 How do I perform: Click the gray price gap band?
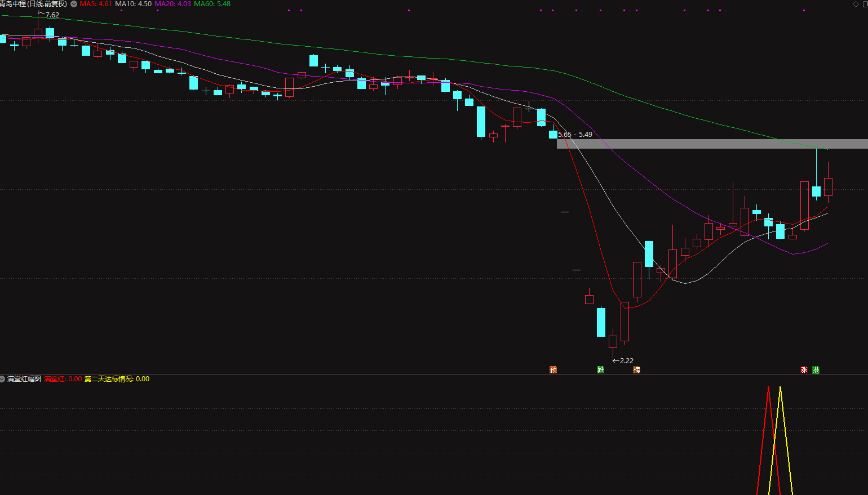712,144
